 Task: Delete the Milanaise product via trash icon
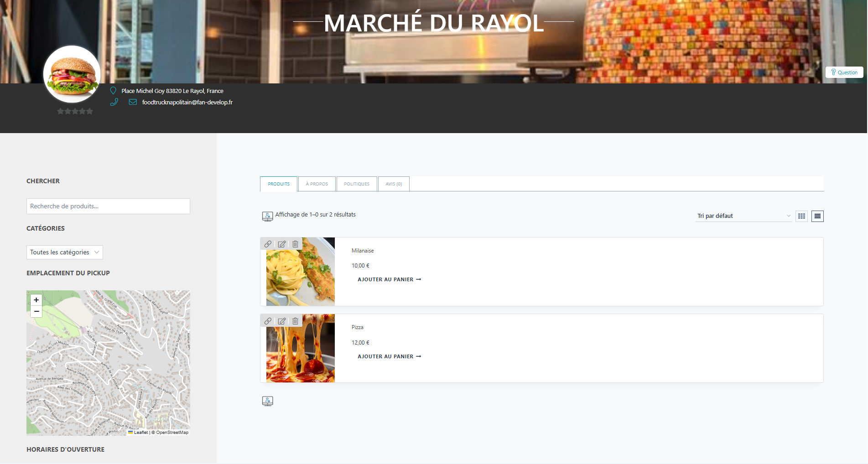pos(295,244)
